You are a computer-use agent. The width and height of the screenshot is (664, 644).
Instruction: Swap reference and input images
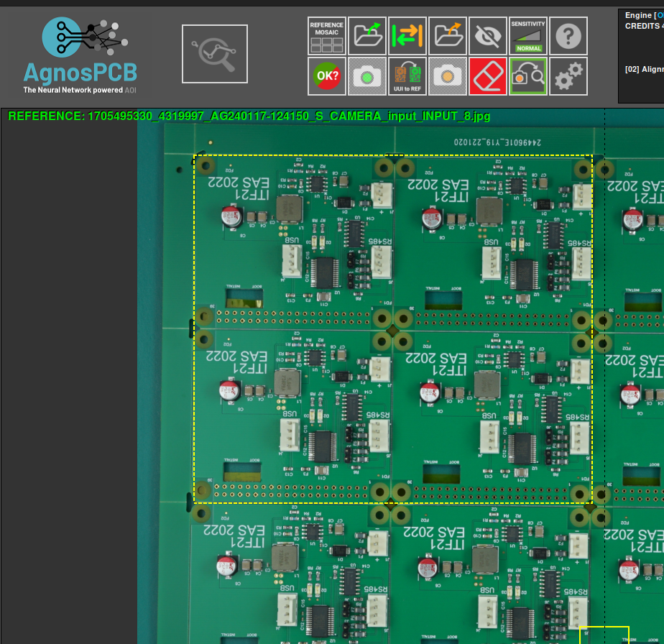(407, 34)
